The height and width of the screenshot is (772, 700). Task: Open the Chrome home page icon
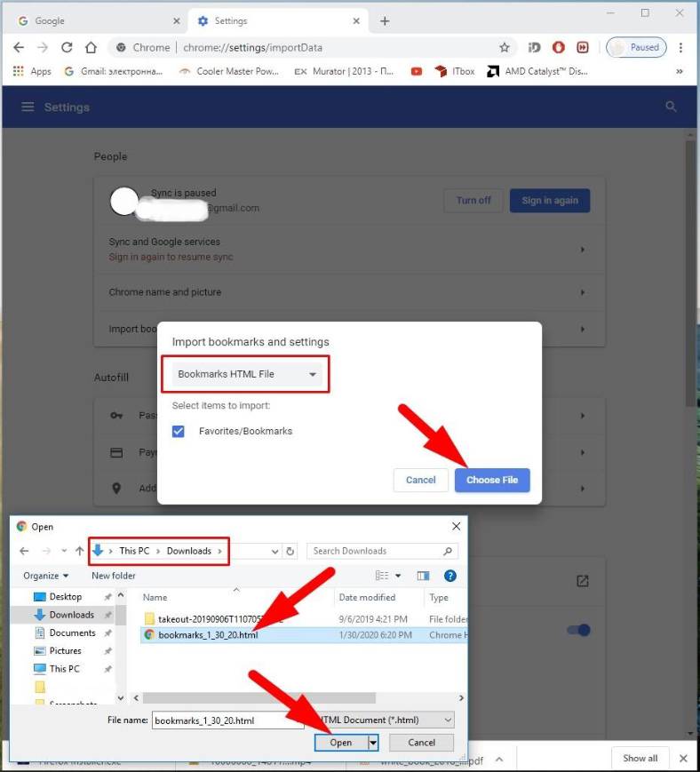tap(91, 47)
